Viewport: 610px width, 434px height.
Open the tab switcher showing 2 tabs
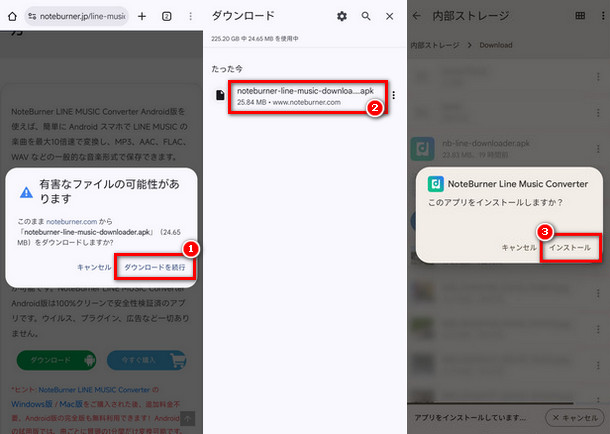tap(167, 16)
